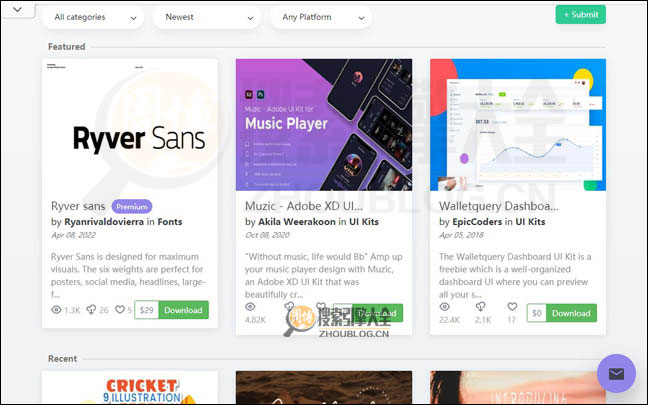The width and height of the screenshot is (648, 405).
Task: Click the views eye icon on Muzic card
Action: pos(250,307)
